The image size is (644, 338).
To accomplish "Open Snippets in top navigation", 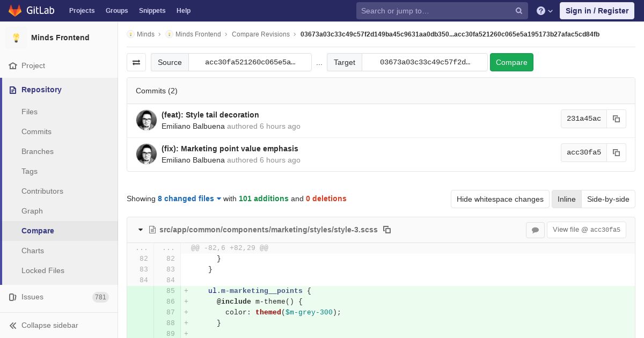I will [152, 11].
